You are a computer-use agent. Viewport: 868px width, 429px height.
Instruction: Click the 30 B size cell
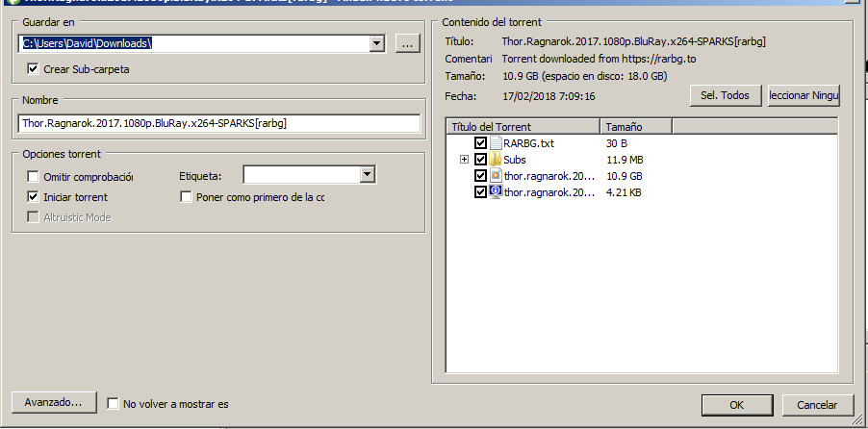pyautogui.click(x=617, y=143)
